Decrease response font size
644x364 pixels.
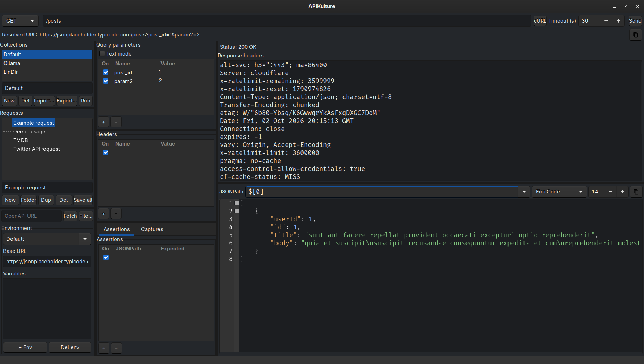coord(610,192)
